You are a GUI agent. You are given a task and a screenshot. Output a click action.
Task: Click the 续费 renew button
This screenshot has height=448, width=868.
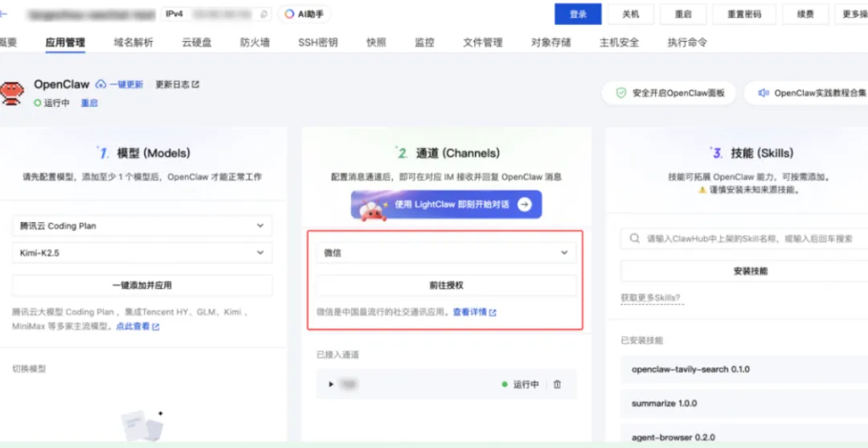[x=805, y=14]
